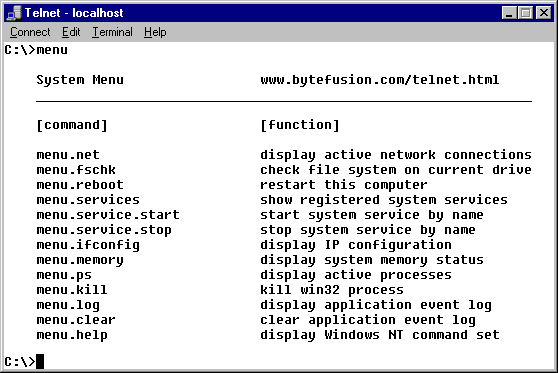
Task: Click the System Menu heading
Action: tap(80, 80)
